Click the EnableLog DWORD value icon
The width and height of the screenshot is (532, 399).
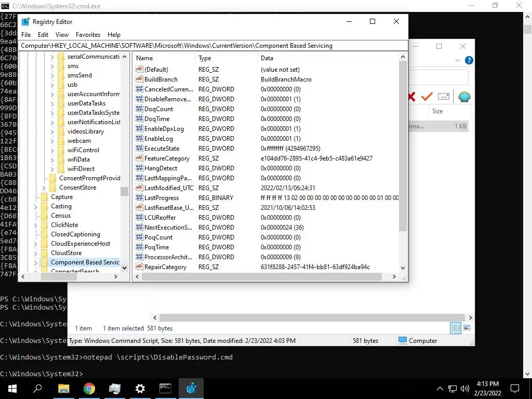pos(139,138)
